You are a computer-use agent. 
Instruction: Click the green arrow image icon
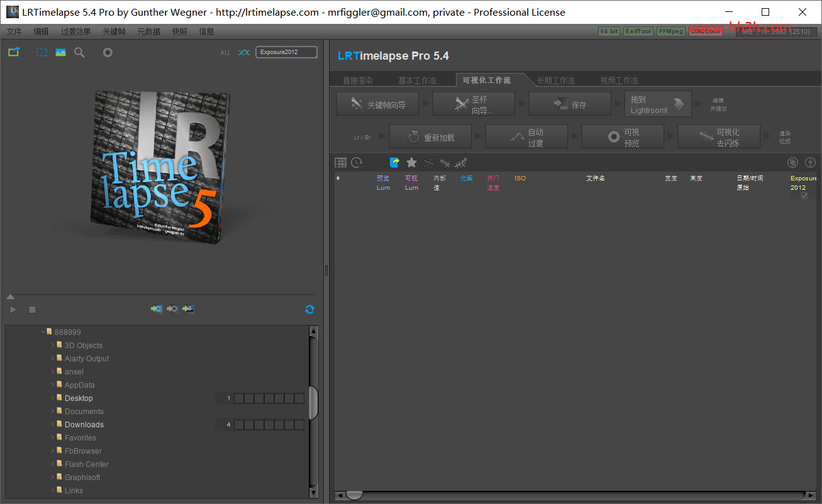(188, 309)
